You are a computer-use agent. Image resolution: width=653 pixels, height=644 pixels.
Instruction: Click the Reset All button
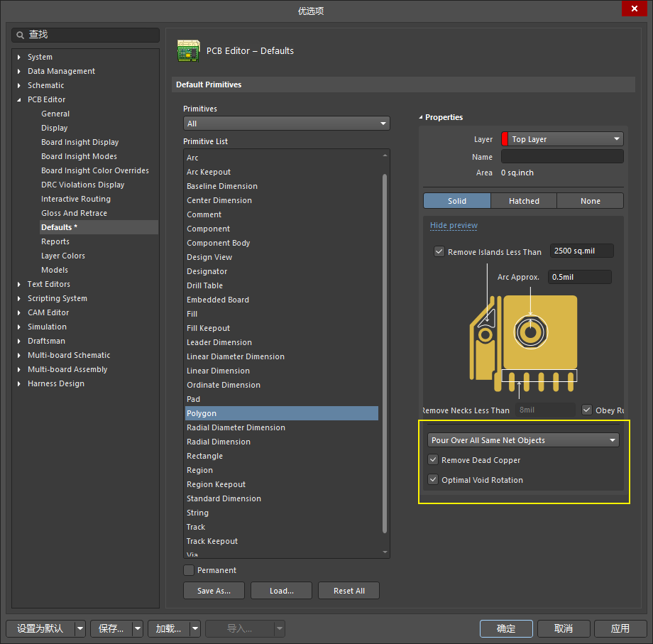tap(349, 591)
